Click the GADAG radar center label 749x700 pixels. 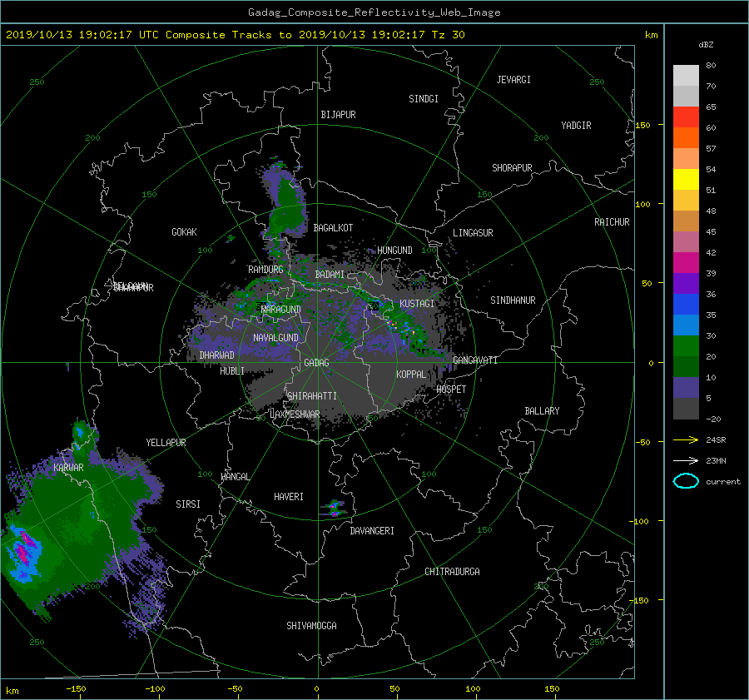coord(316,363)
